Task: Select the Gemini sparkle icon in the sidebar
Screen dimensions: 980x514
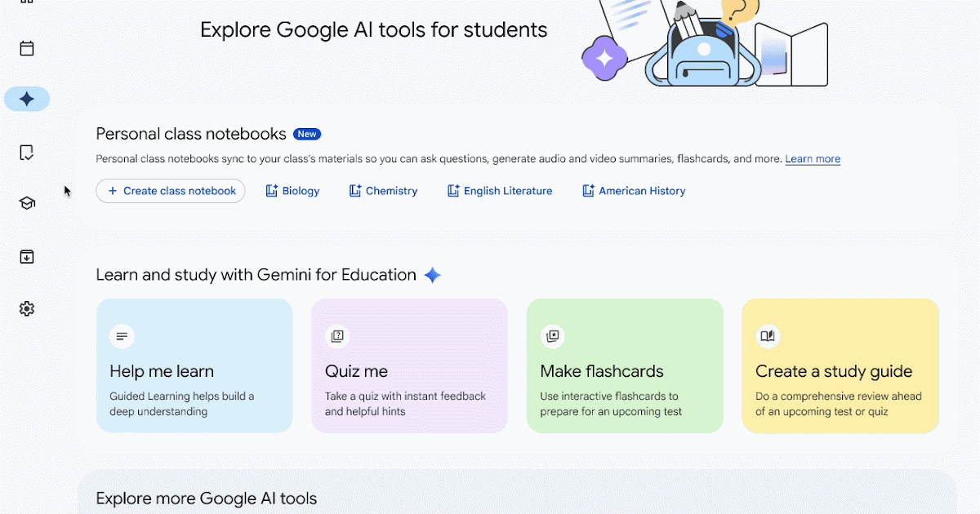Action: [x=26, y=99]
